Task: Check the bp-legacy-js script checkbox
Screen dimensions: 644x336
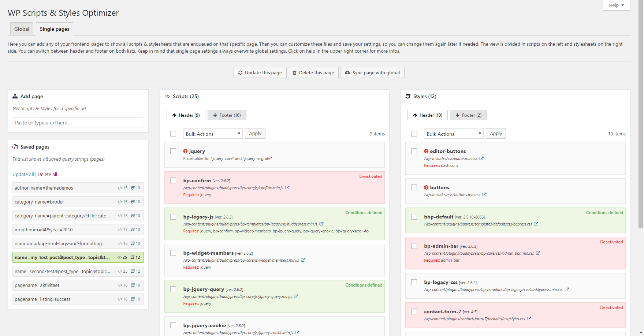Action: (x=173, y=217)
